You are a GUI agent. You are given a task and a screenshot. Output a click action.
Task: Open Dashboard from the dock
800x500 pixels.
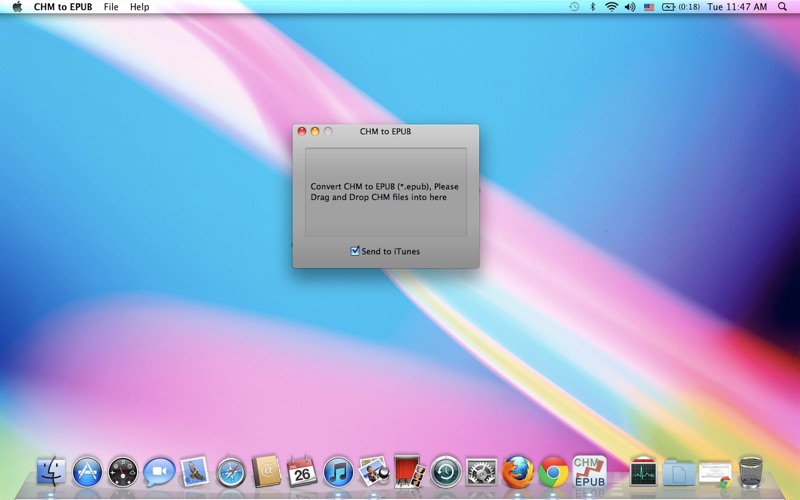coord(123,472)
